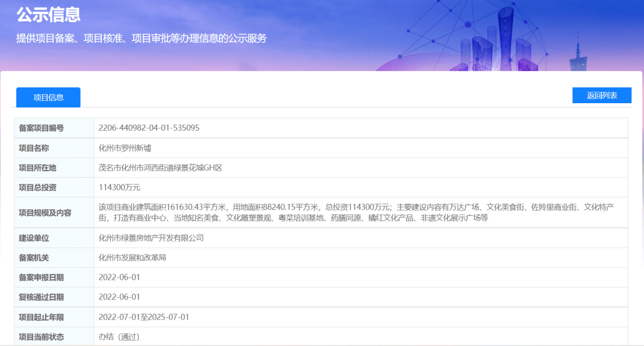Switch to the 项目信息 tab

[48, 97]
